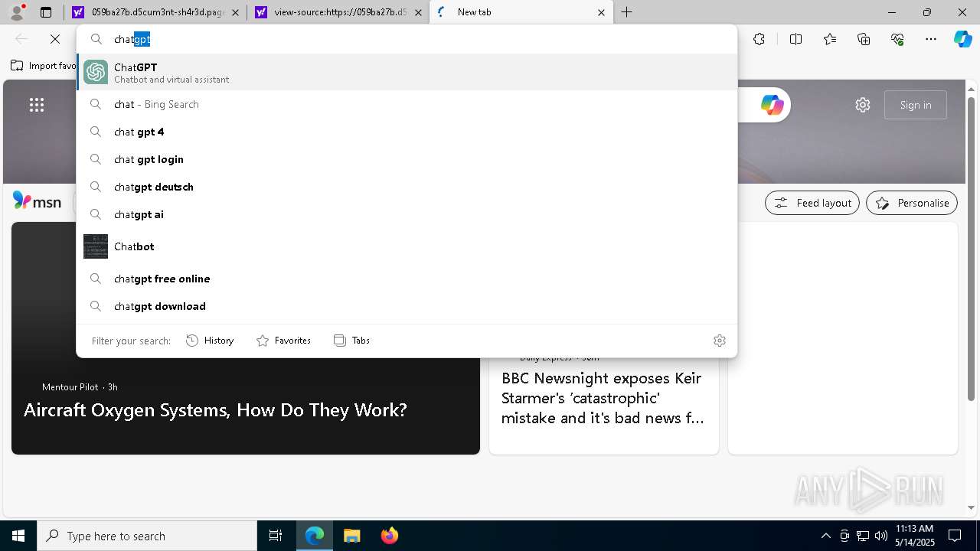Viewport: 980px width, 551px height.
Task: Toggle the split screen icon
Action: 795,39
